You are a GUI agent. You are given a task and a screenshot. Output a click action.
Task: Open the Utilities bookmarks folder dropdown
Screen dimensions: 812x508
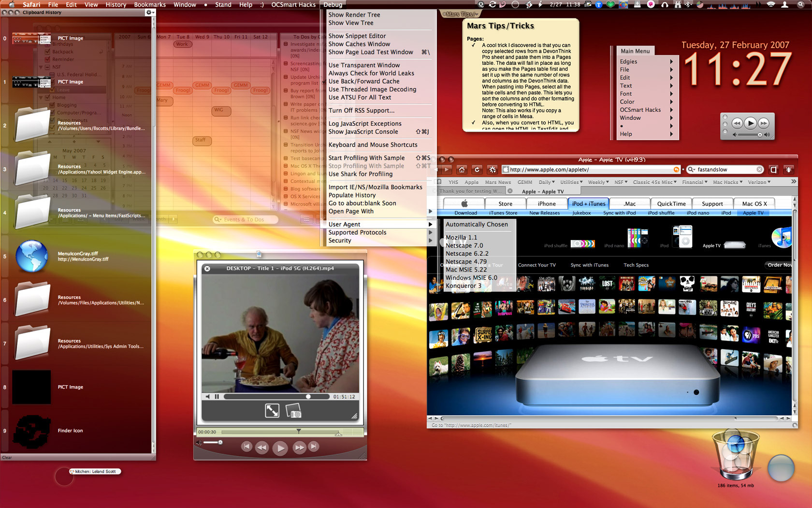pos(572,182)
